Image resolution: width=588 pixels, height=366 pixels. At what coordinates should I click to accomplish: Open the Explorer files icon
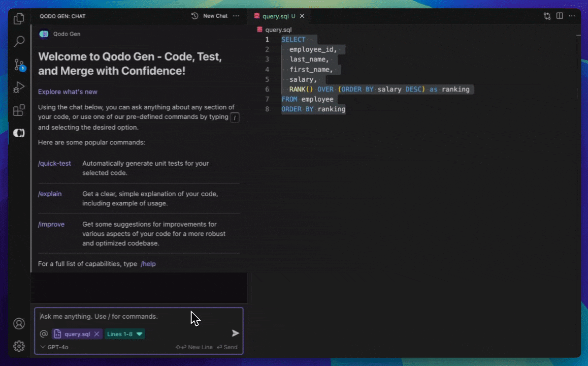(19, 18)
